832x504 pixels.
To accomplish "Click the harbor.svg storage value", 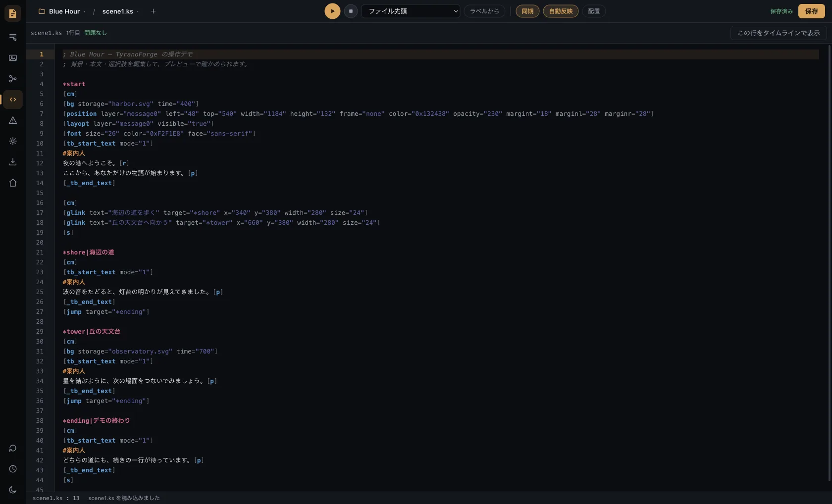I will point(131,104).
